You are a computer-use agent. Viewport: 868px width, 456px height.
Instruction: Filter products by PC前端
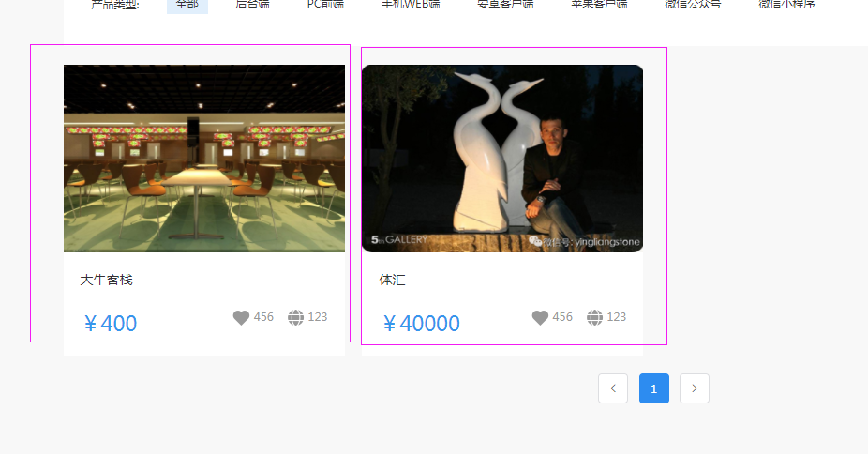pos(325,5)
